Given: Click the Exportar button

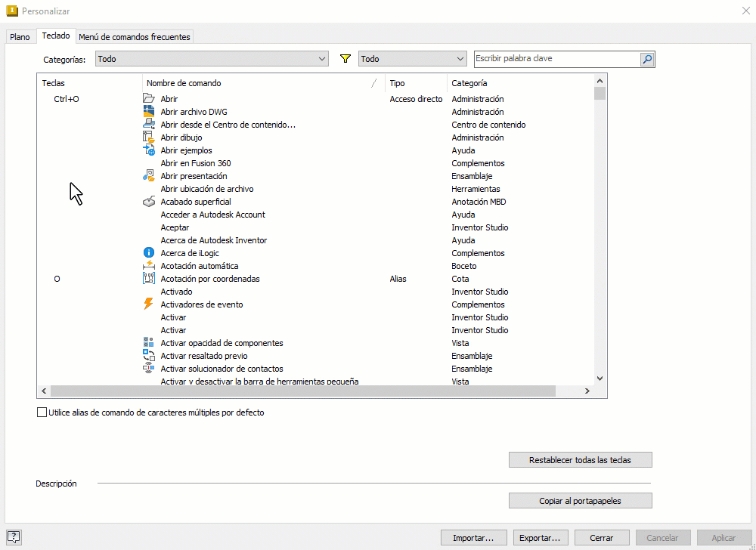Looking at the screenshot, I should [x=540, y=538].
